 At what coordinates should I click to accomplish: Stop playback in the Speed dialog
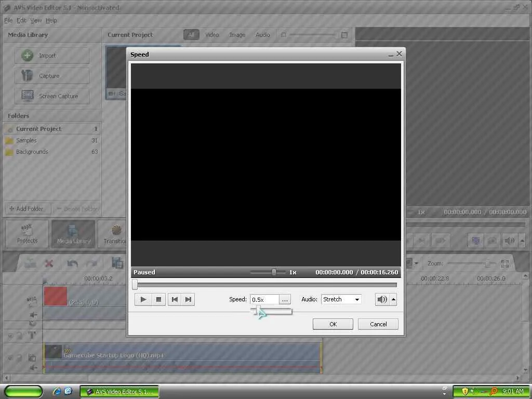coord(158,300)
